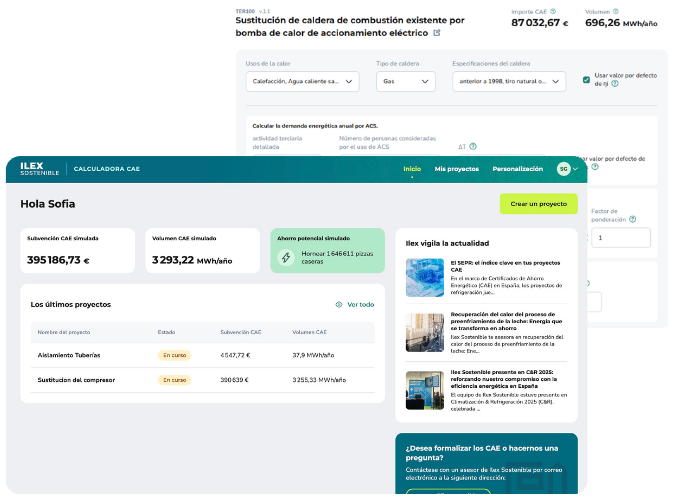Click the eye icon beside Ver todo
This screenshot has height=500, width=682.
[x=339, y=304]
